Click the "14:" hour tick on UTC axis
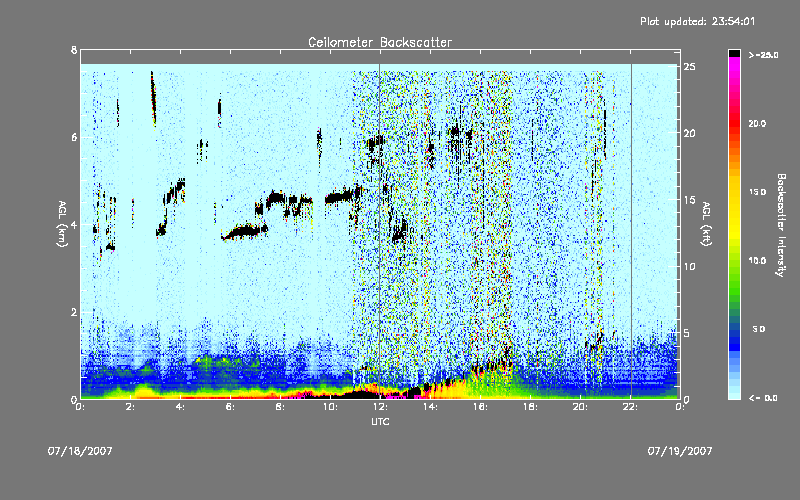The width and height of the screenshot is (800, 500). pos(430,407)
